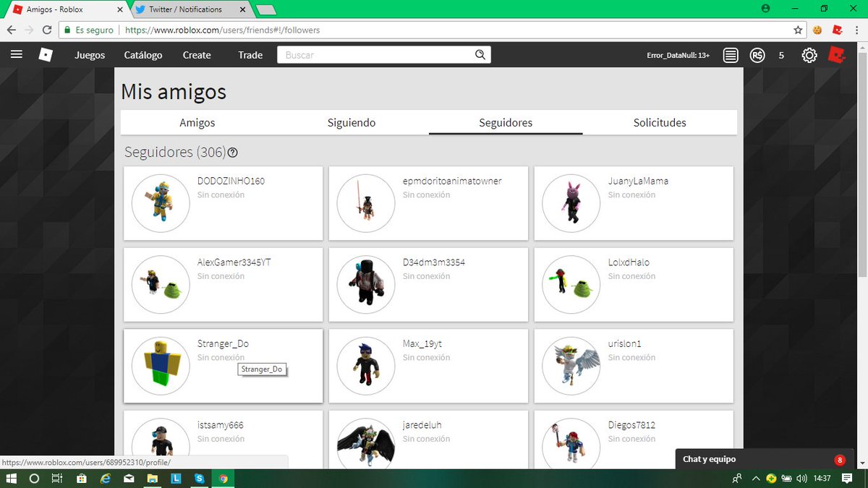Select the Seguidores tab

pos(506,122)
